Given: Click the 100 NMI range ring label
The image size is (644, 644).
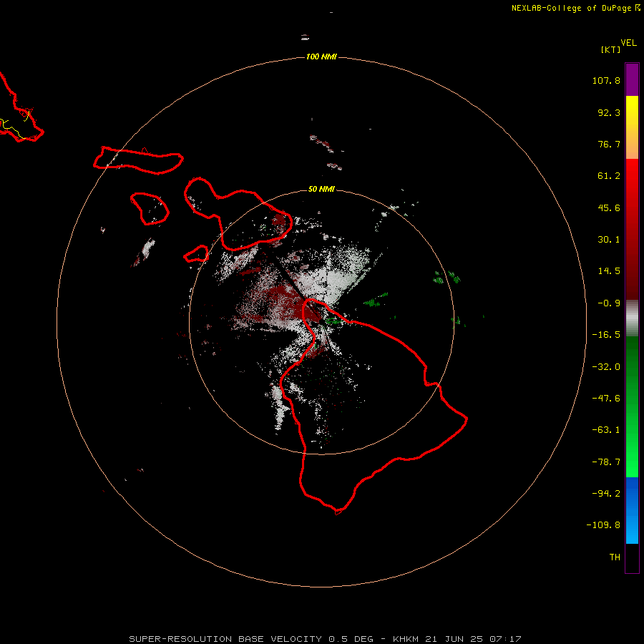Looking at the screenshot, I should click(x=321, y=57).
